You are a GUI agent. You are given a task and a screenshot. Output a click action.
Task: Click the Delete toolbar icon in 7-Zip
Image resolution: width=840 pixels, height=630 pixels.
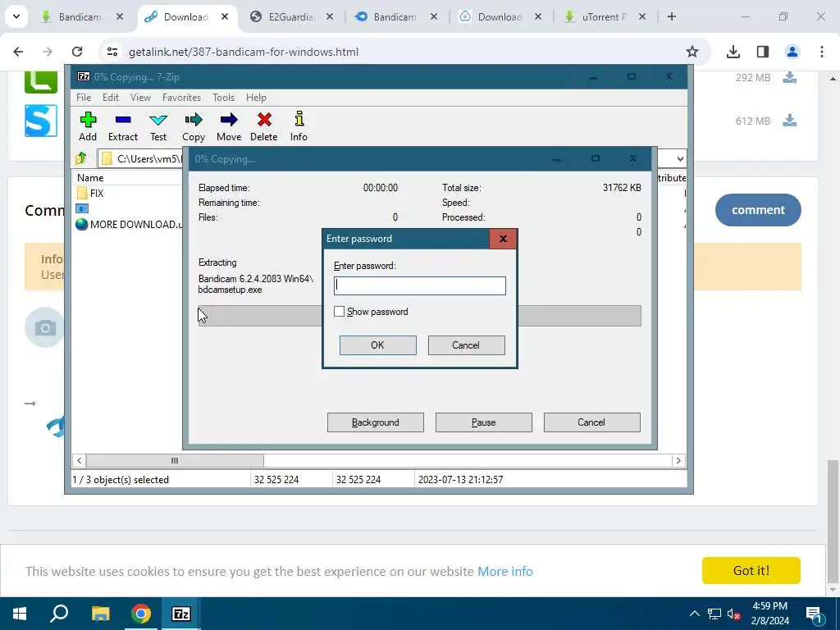[263, 126]
